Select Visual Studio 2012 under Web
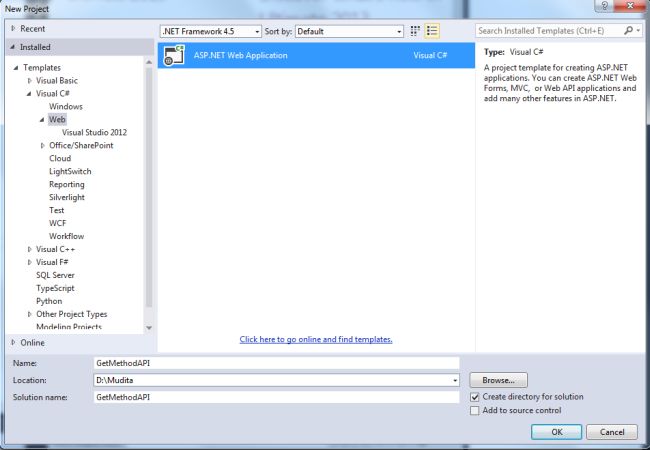The image size is (650, 450). coord(95,132)
